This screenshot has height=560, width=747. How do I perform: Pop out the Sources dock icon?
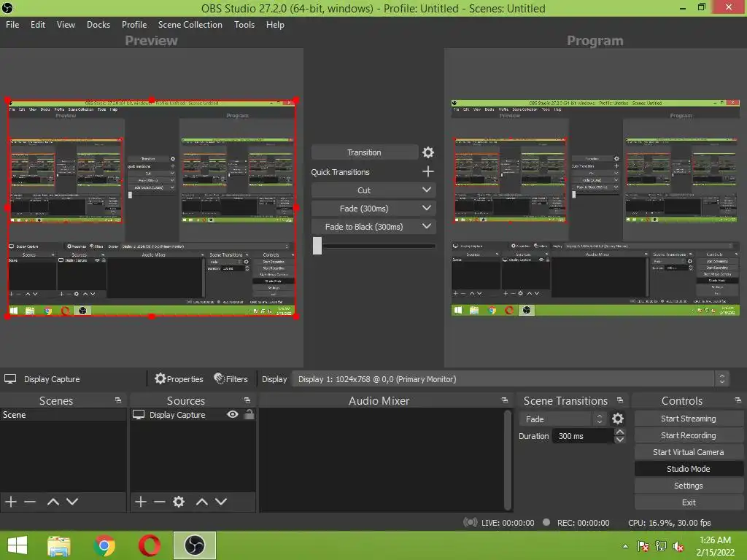coord(247,400)
